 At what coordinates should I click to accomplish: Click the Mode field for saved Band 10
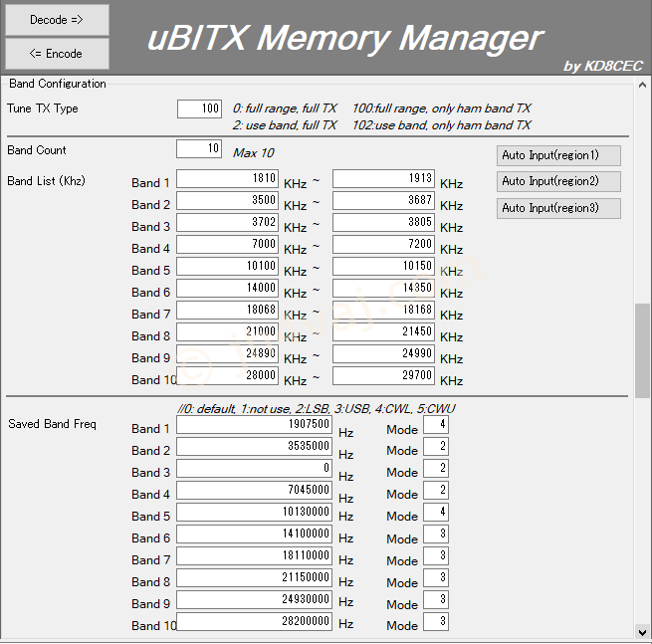tap(436, 622)
